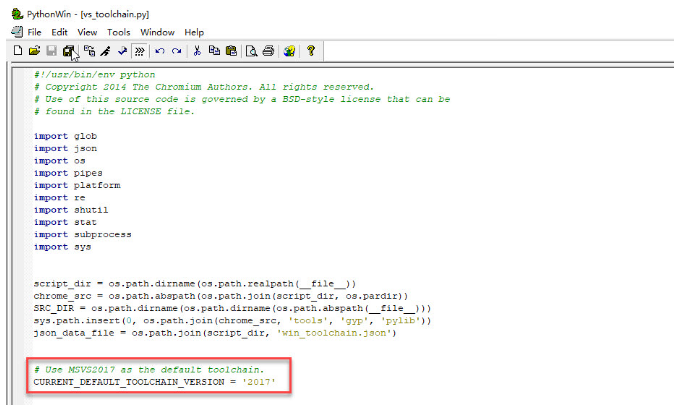Click the 'found in the LICENSE file' comment
Image resolution: width=678 pixels, height=409 pixels.
point(114,111)
